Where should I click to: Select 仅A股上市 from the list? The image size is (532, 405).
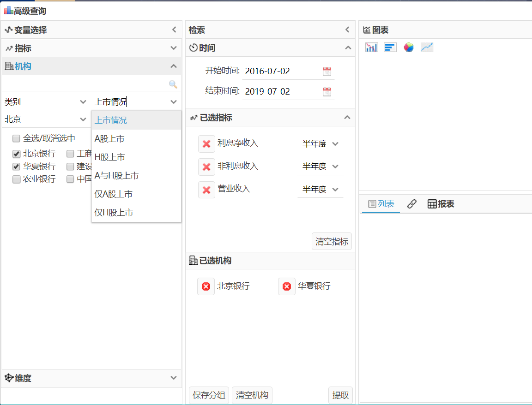[136, 194]
